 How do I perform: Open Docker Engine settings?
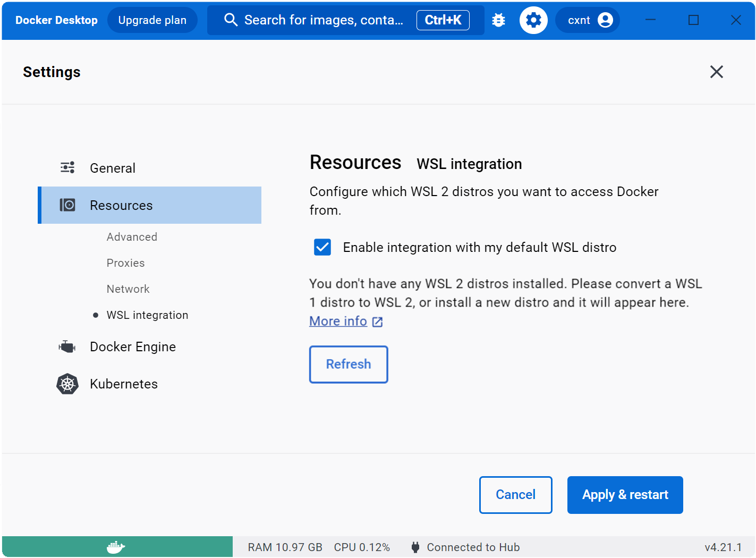coord(150,347)
